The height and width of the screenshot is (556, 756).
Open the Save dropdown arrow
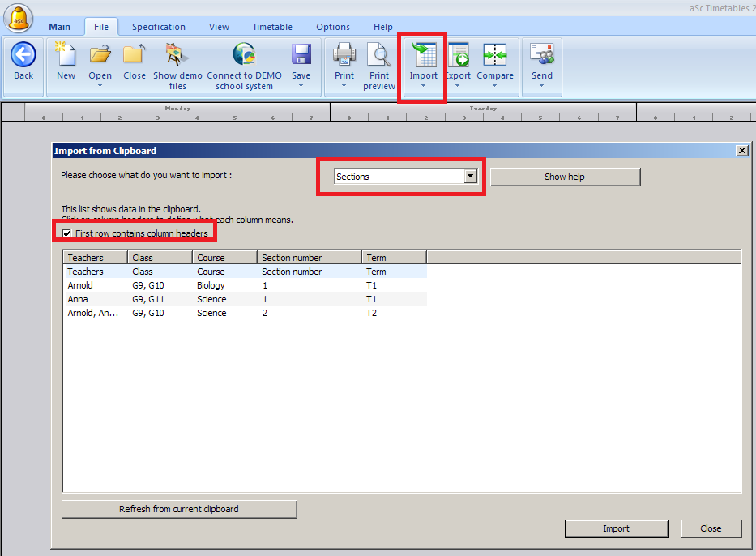point(301,86)
